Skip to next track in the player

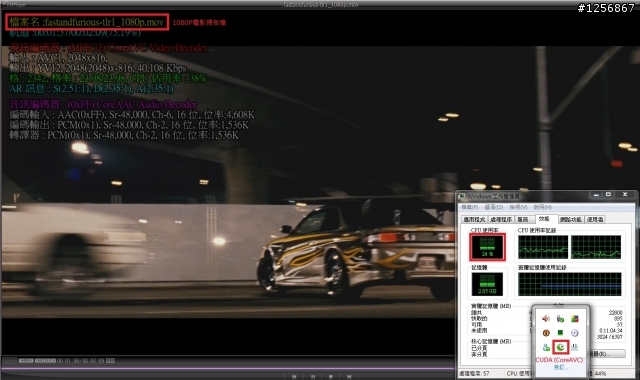(349, 376)
